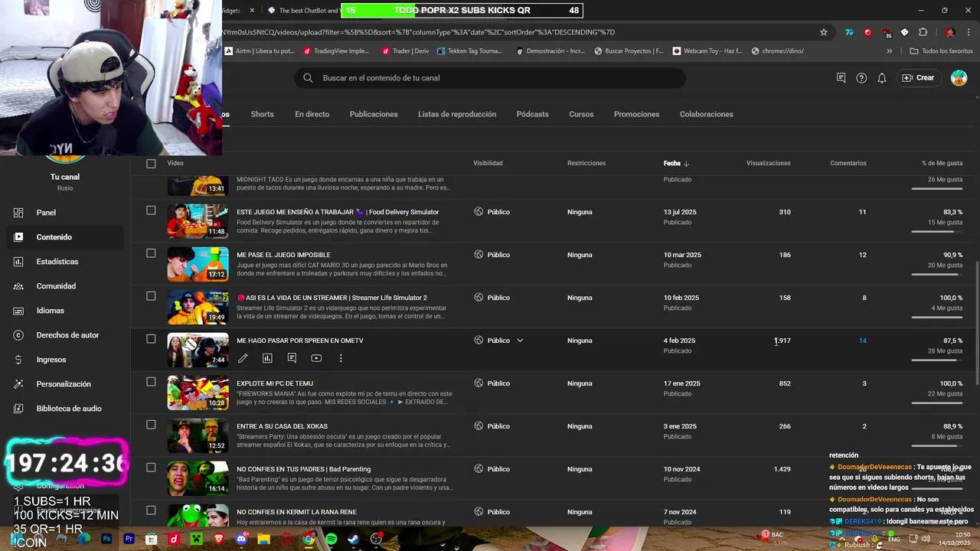
Task: Select the Bad Parenting video checkbox
Action: [x=151, y=468]
